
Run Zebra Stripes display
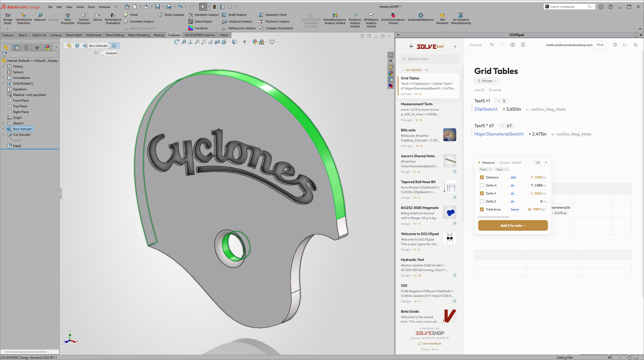pyautogui.click(x=200, y=21)
